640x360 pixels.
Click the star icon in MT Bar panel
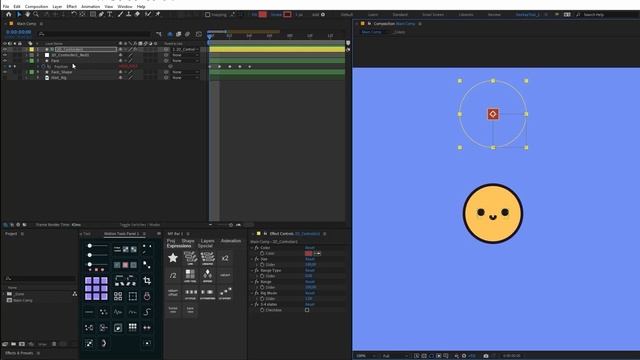173,258
